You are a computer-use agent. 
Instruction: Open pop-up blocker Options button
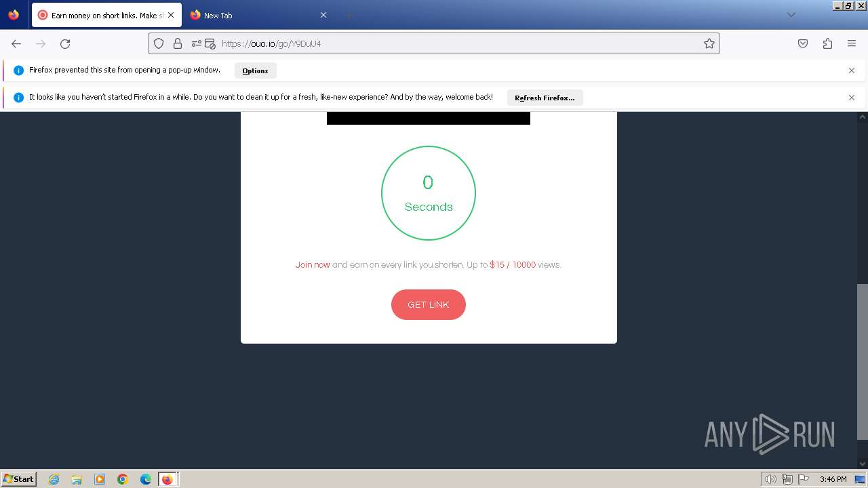click(x=255, y=70)
